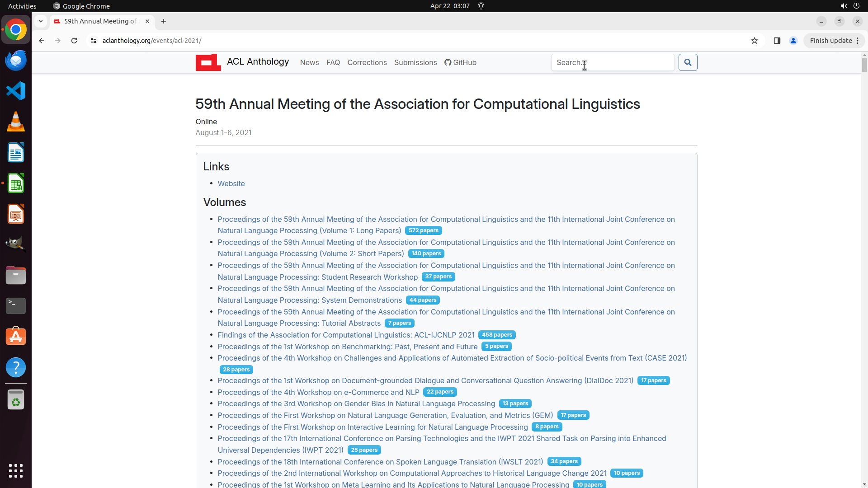
Task: Bookmark this page with the star icon
Action: pos(754,41)
